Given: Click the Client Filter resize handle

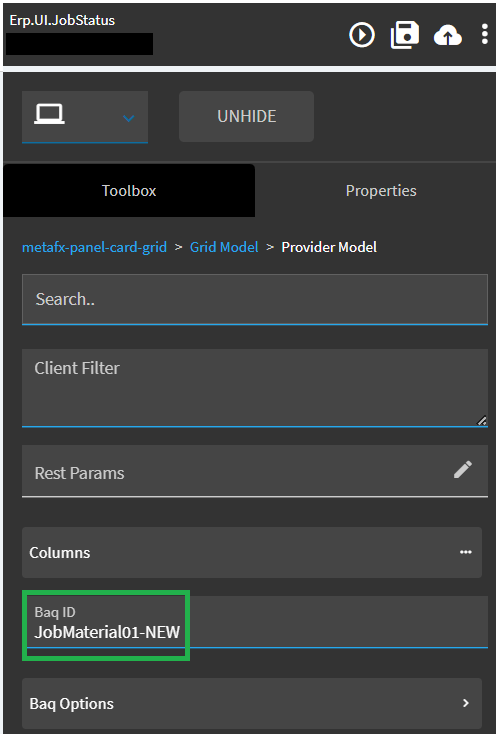Looking at the screenshot, I should point(482,420).
